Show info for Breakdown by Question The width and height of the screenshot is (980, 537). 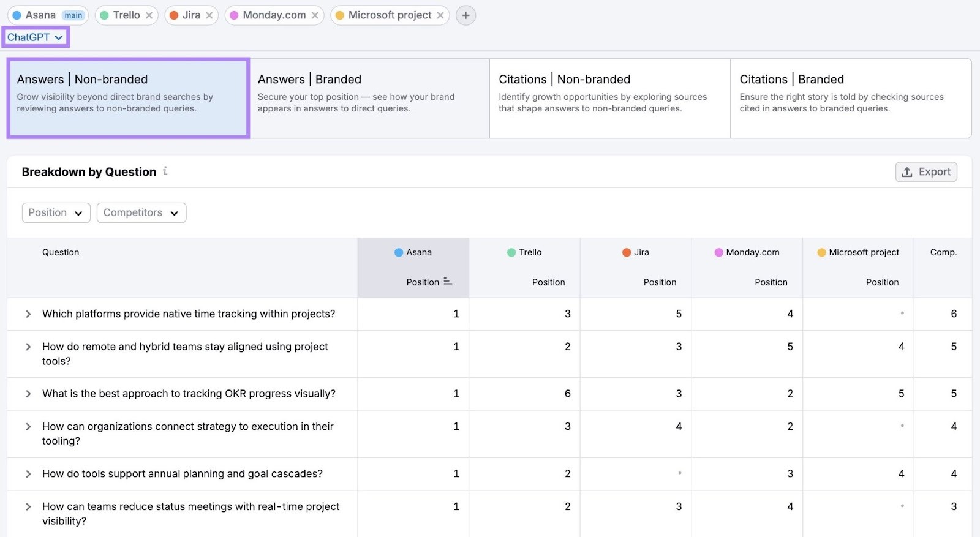pyautogui.click(x=165, y=171)
